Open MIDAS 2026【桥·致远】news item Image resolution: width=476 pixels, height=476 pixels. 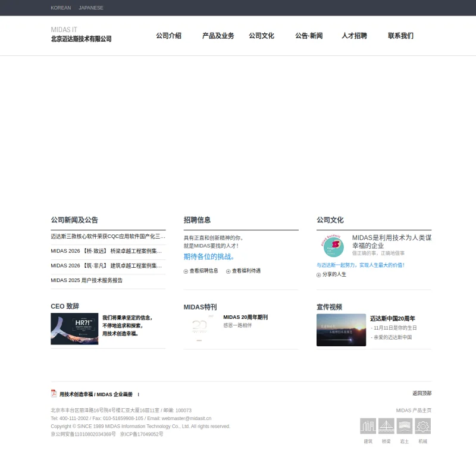click(107, 251)
